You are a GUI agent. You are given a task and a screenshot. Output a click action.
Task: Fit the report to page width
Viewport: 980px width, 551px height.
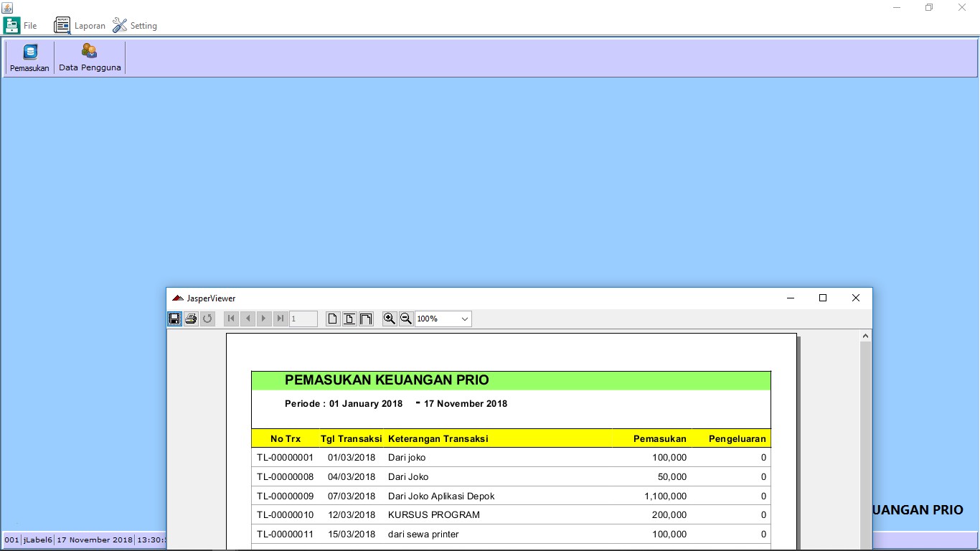366,319
